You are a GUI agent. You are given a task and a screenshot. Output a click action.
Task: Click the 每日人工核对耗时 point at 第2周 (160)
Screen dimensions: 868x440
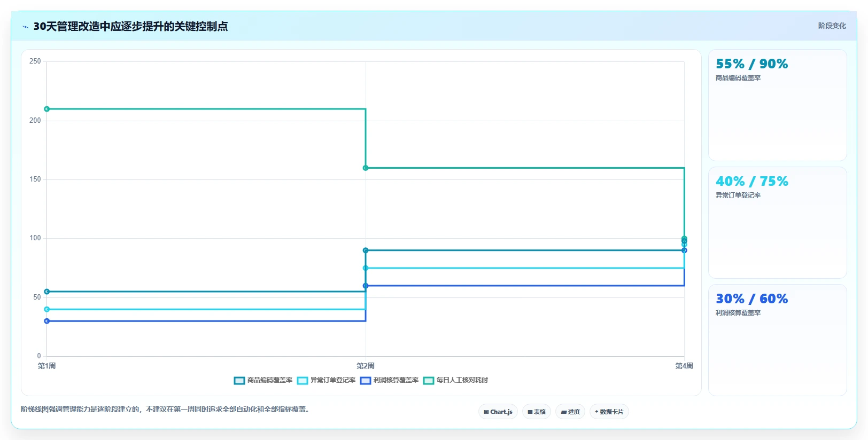coord(366,168)
